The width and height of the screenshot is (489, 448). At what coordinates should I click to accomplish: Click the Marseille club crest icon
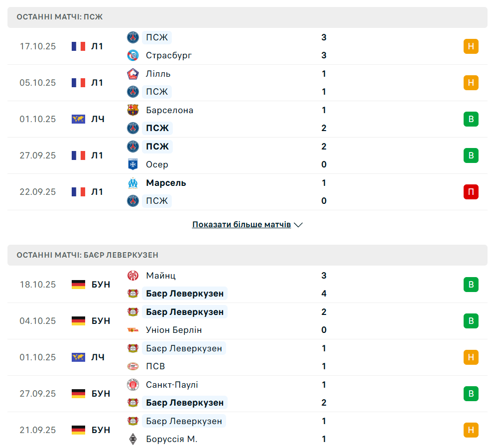click(x=133, y=183)
